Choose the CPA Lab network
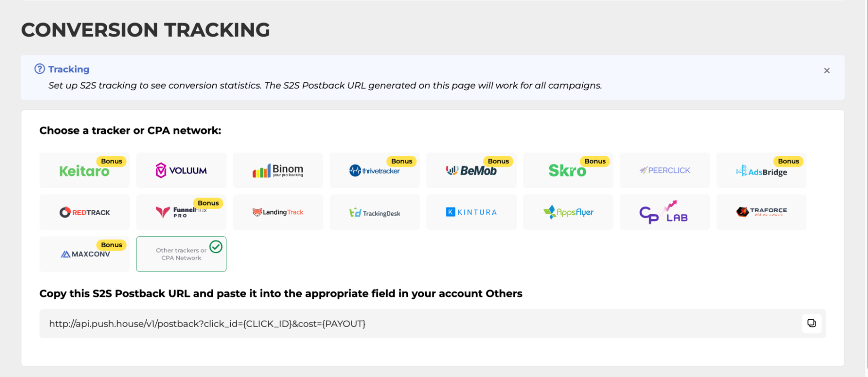The width and height of the screenshot is (868, 377). point(664,212)
